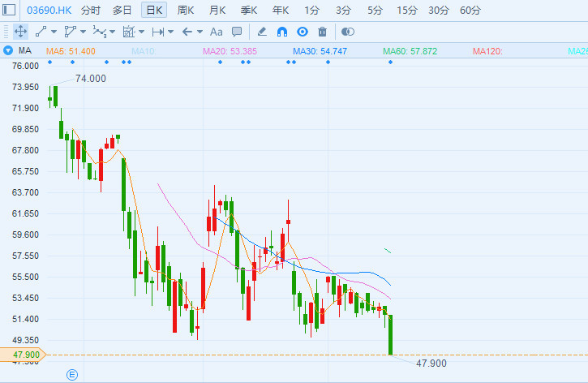This screenshot has height=383, width=588.
Task: Open polygon tool dropdown arrow
Action: 84,32
